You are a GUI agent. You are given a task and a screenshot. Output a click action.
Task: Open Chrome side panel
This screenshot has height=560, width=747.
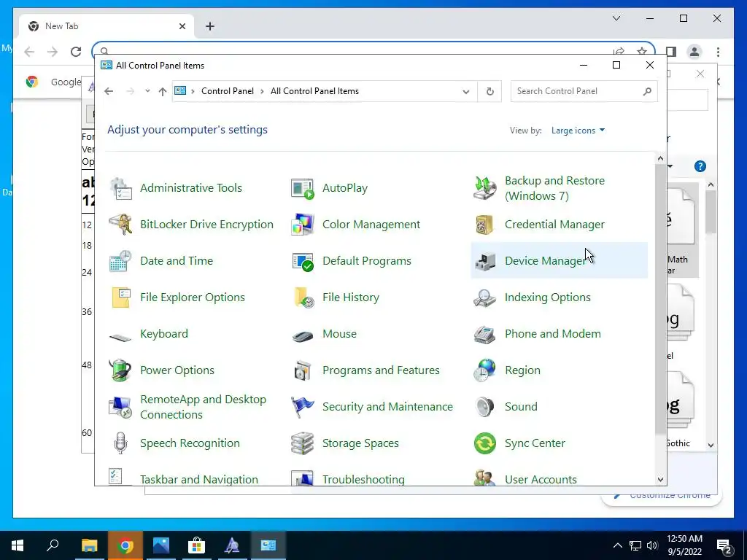click(x=671, y=52)
